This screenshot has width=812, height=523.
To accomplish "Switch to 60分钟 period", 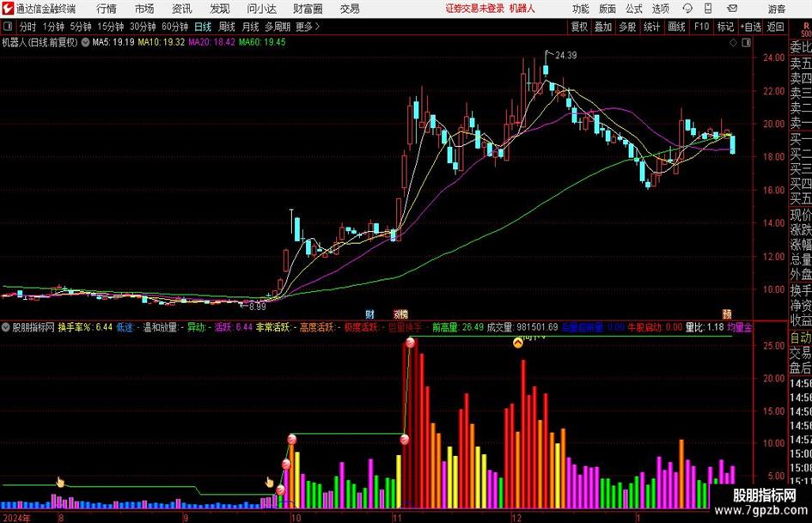I will 175,27.
